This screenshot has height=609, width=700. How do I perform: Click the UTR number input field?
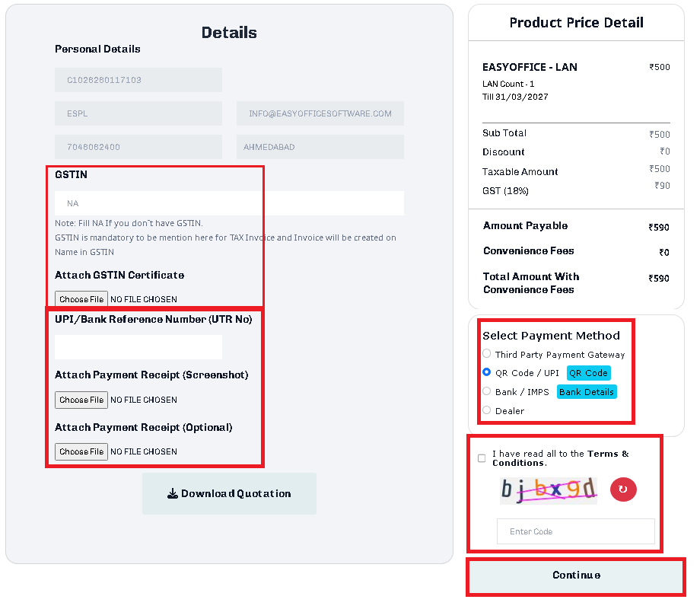point(138,347)
